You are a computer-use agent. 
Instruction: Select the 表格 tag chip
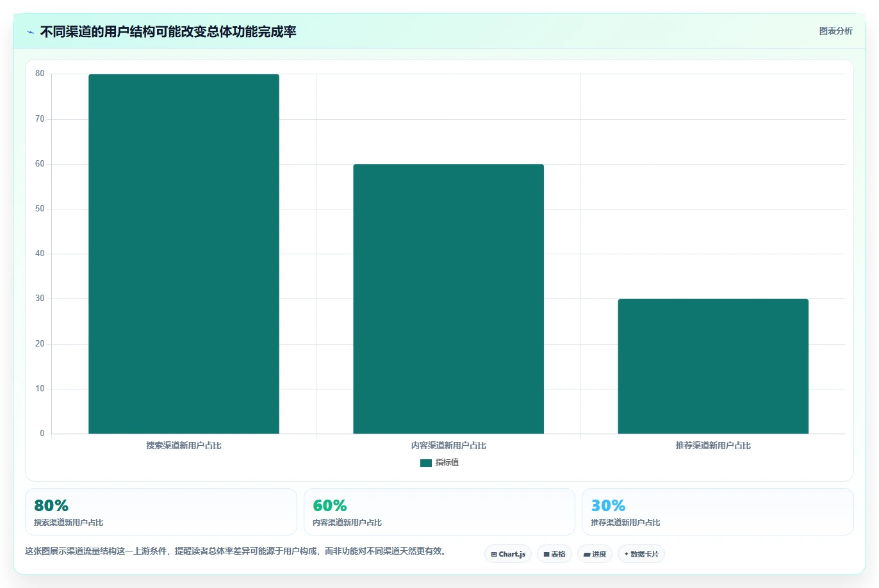554,554
